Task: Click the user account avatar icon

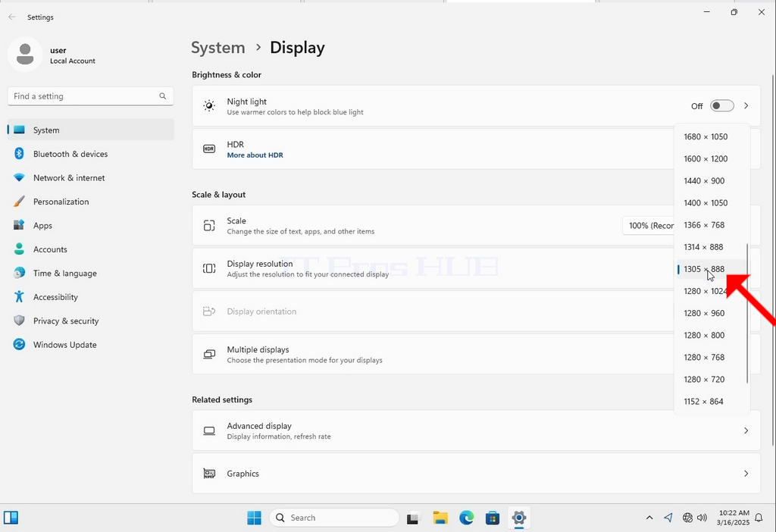Action: click(x=25, y=55)
